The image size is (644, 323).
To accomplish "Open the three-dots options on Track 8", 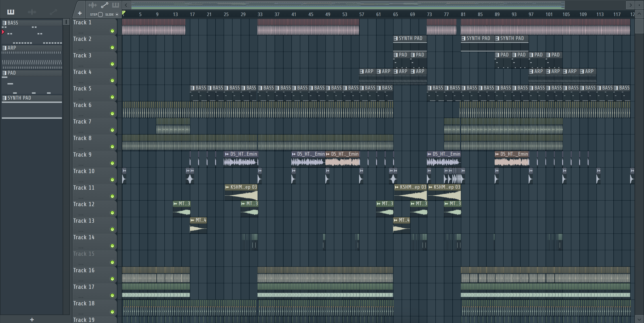I will (x=81, y=148).
